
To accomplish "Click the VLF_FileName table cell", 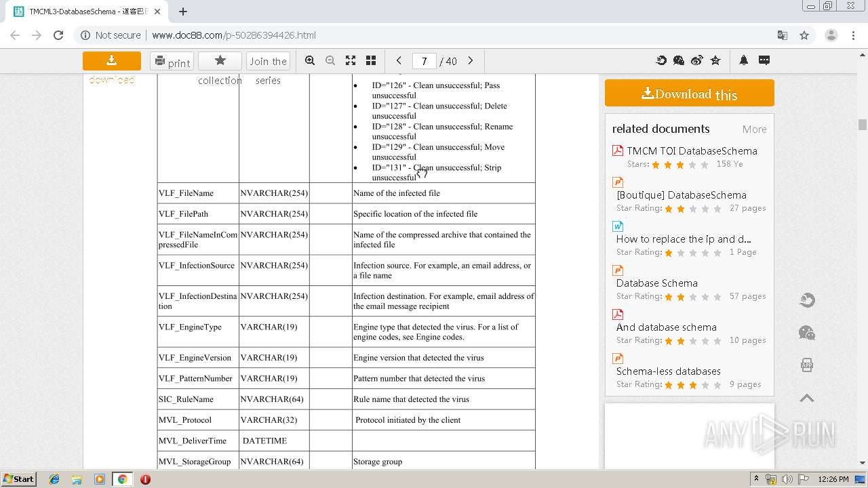I will [198, 193].
